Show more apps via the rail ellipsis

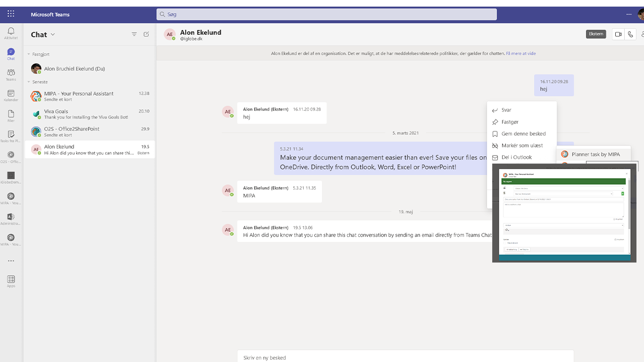click(x=11, y=261)
